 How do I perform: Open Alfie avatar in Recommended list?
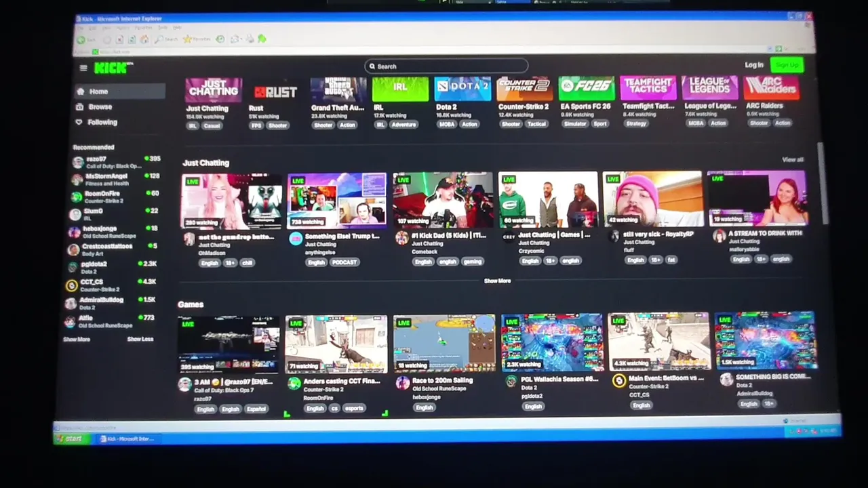pos(70,321)
